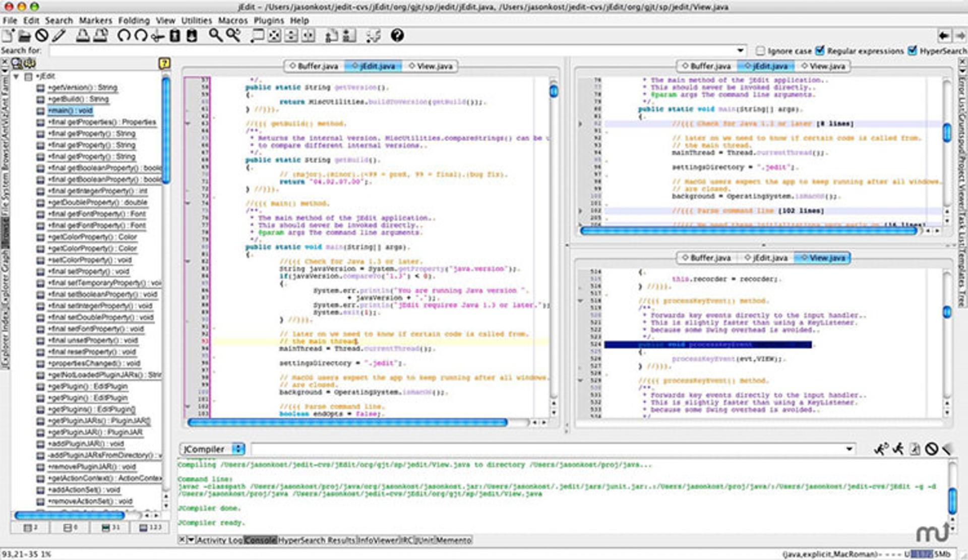Click the memory usage indicator in status bar
This screenshot has width=968, height=560.
click(930, 554)
